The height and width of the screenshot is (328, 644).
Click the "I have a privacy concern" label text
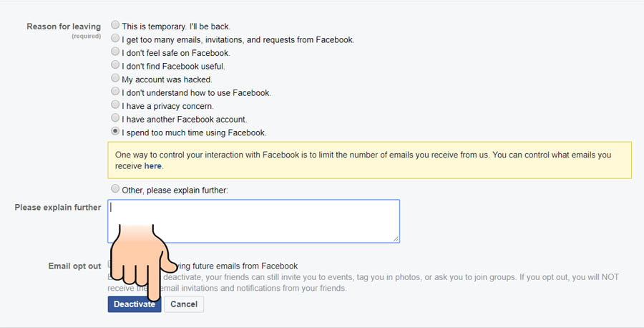coord(168,106)
